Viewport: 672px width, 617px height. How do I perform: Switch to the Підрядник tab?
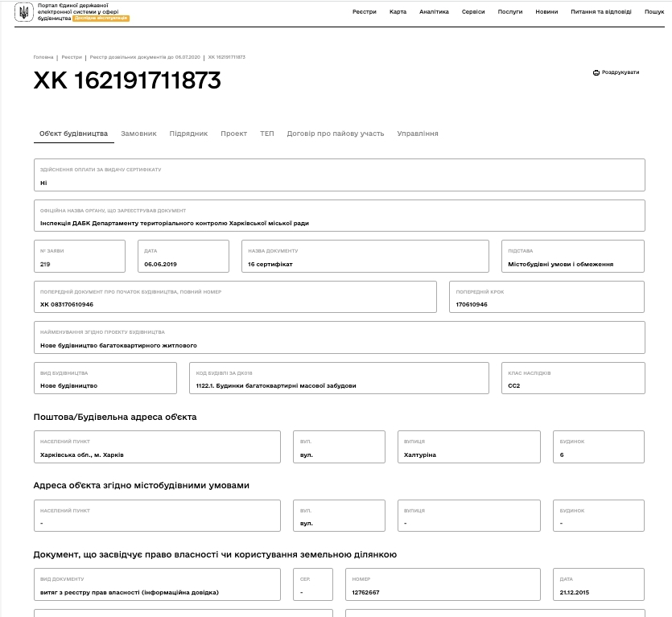click(188, 134)
